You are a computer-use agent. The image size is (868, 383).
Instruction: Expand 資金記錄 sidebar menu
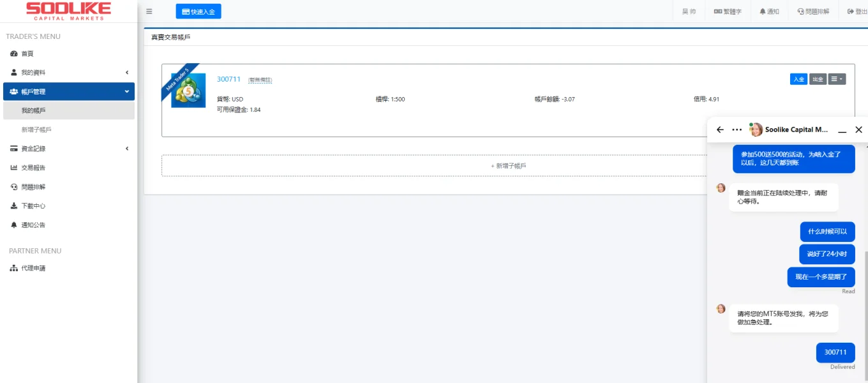69,149
